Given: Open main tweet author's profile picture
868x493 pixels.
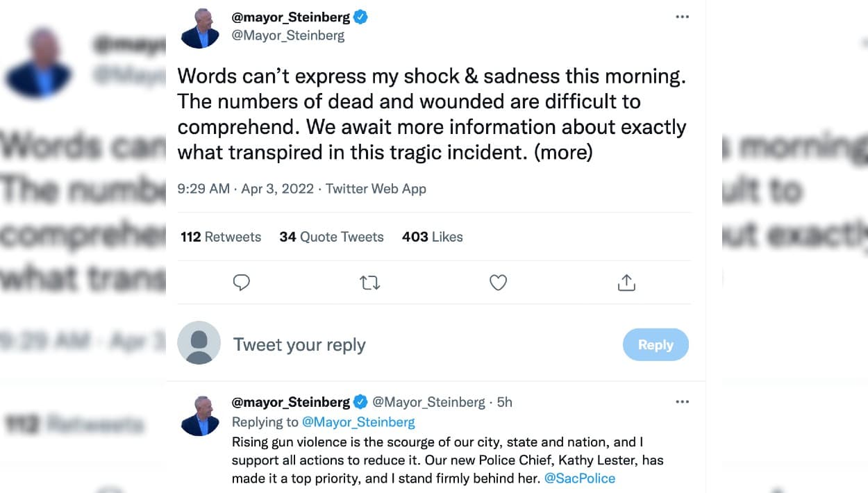Looking at the screenshot, I should click(x=200, y=29).
